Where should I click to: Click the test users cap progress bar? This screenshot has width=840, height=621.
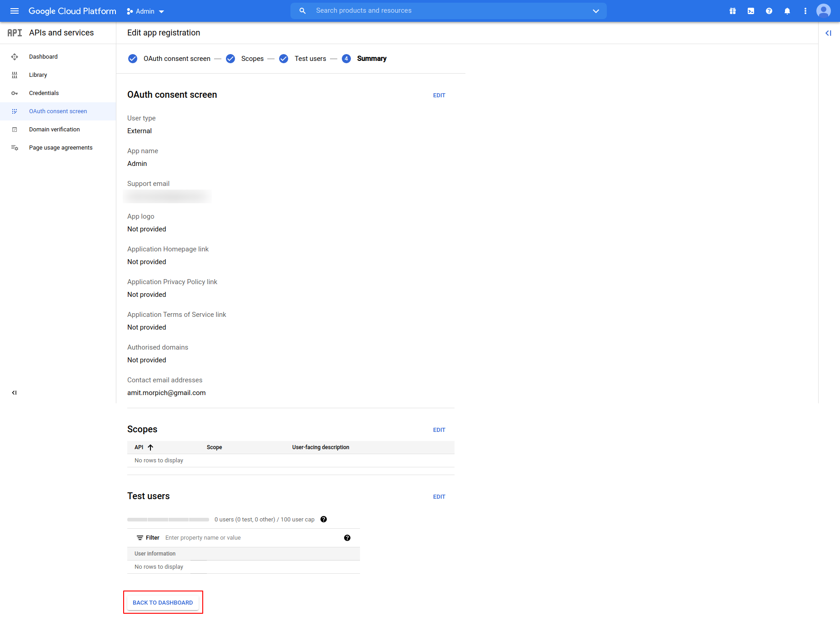tap(167, 519)
